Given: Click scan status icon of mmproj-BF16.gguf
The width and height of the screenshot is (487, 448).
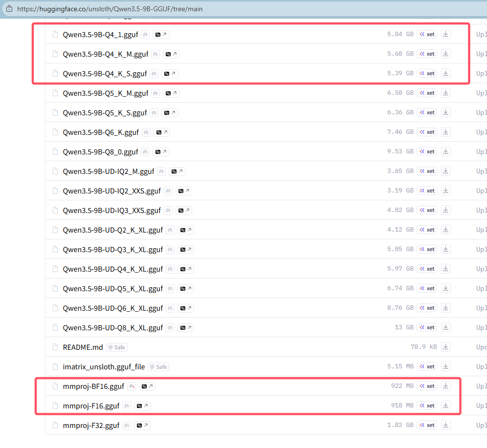Looking at the screenshot, I should coord(132,386).
